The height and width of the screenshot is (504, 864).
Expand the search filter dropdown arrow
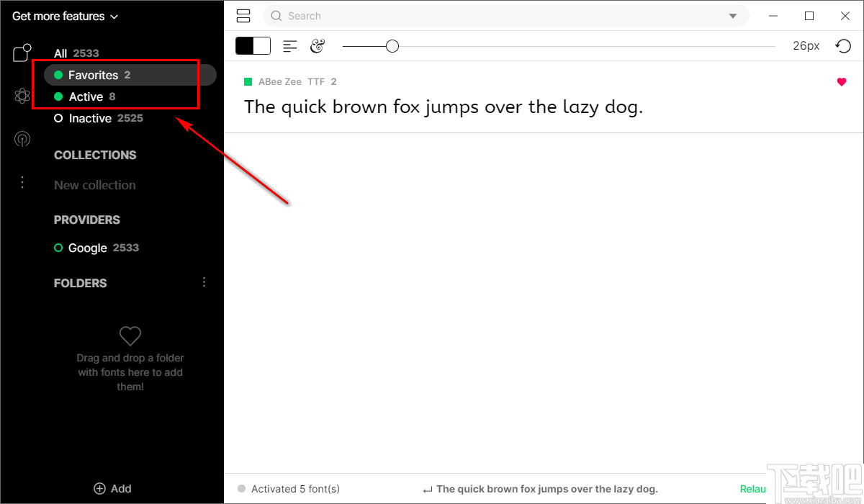(x=733, y=16)
